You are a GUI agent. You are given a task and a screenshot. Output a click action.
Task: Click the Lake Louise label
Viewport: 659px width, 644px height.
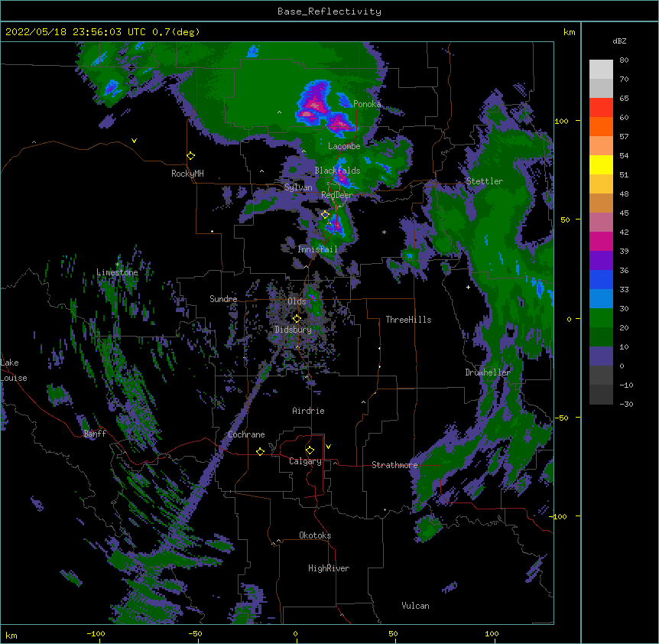click(x=12, y=370)
